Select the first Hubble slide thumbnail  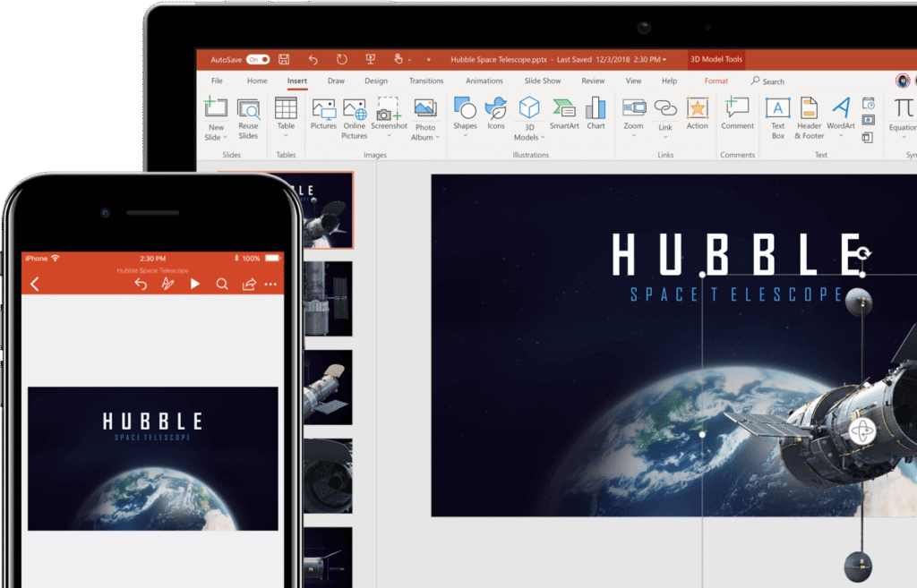coord(328,209)
